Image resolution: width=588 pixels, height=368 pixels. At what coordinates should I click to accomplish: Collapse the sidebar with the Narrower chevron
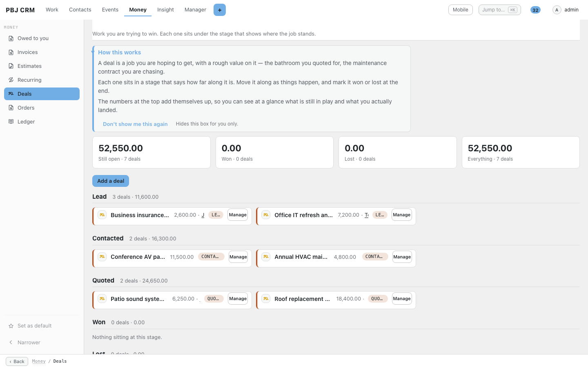pyautogui.click(x=11, y=343)
